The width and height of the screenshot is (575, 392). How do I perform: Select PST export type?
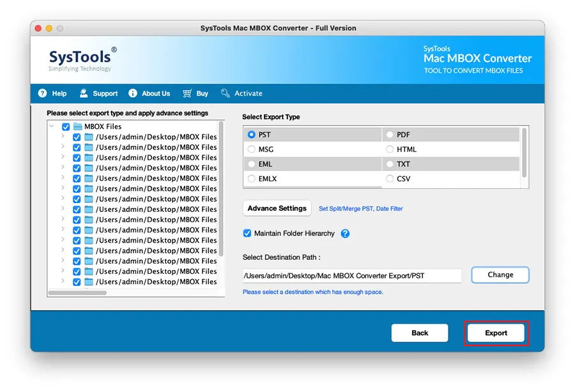pyautogui.click(x=252, y=135)
